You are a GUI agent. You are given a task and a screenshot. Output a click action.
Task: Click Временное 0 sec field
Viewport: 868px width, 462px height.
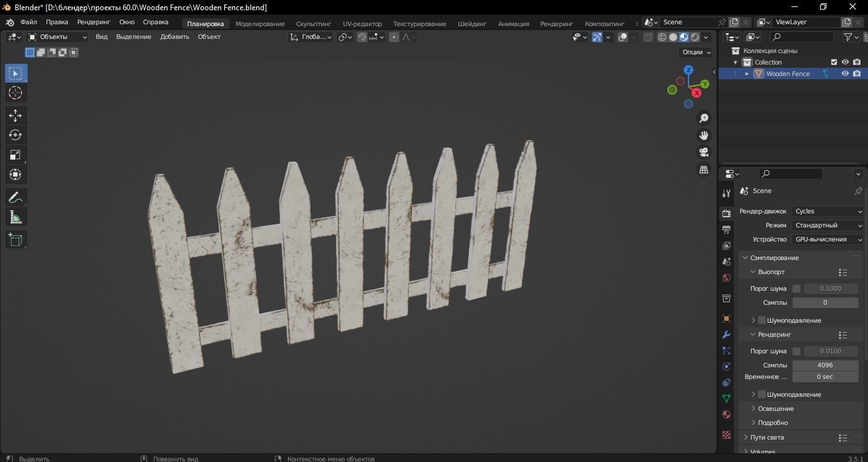pos(825,377)
